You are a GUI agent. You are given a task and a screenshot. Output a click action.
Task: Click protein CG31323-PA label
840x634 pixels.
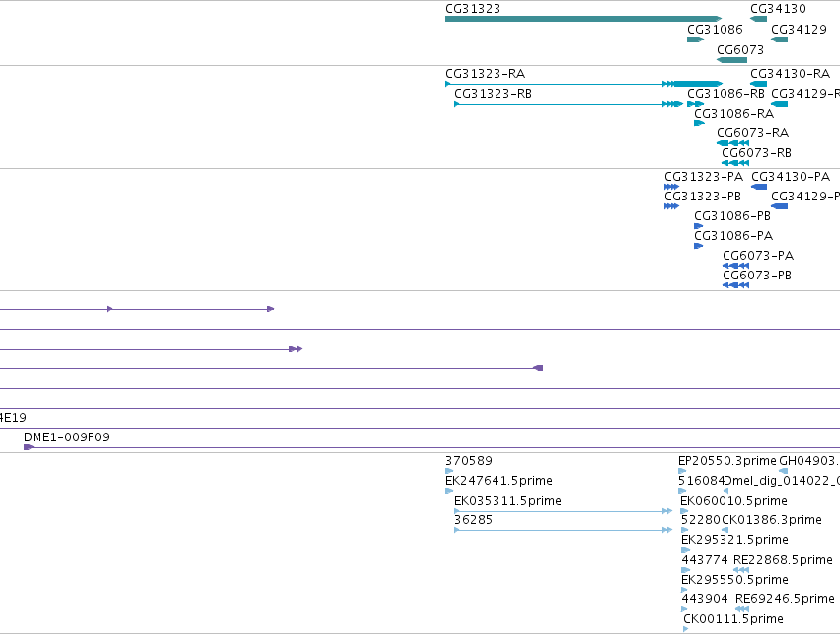(704, 177)
